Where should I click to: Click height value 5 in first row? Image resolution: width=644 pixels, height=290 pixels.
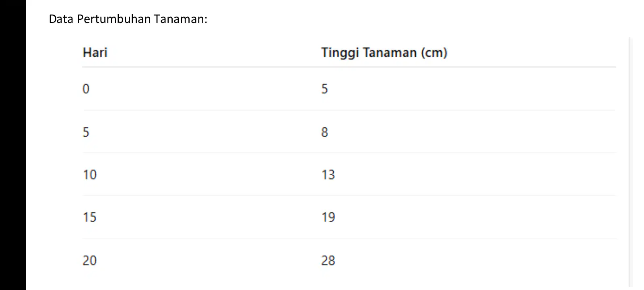click(325, 89)
